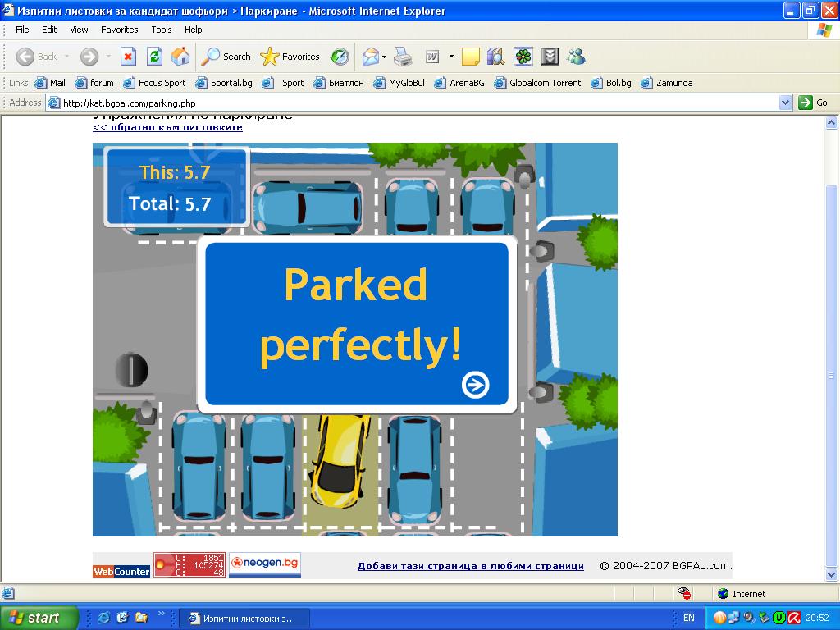The image size is (840, 630).
Task: Click the white arrow next-level icon
Action: [x=475, y=384]
